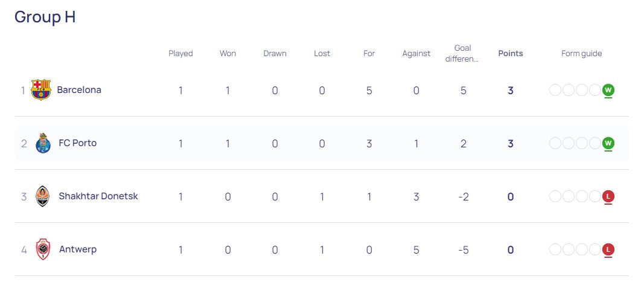This screenshot has height=282, width=644.
Task: Click FC Porto's green W form badge
Action: 608,143
